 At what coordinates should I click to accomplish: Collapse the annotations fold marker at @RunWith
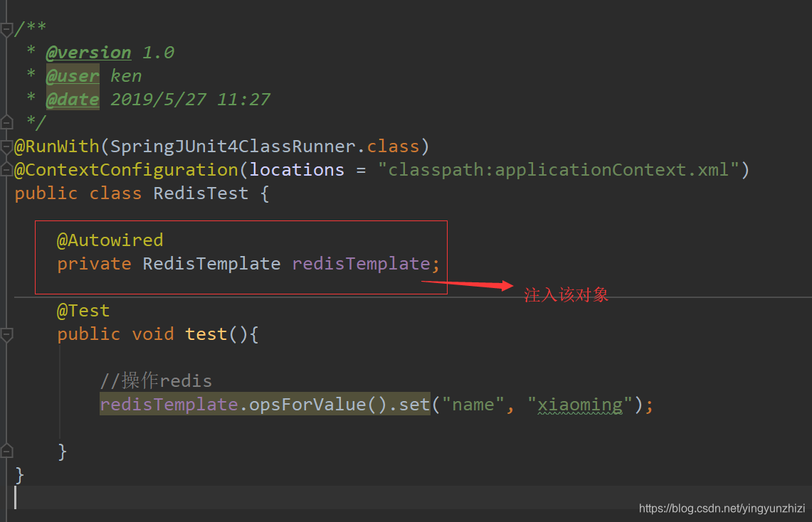click(6, 147)
